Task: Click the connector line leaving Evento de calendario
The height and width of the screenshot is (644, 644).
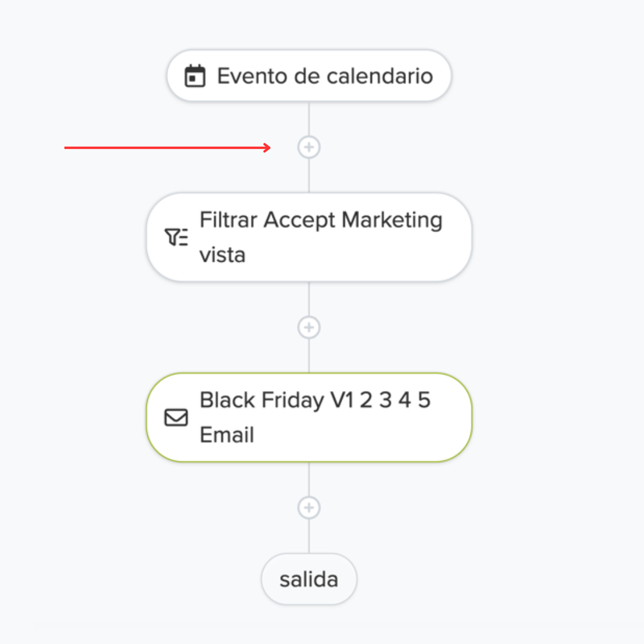Action: click(309, 118)
